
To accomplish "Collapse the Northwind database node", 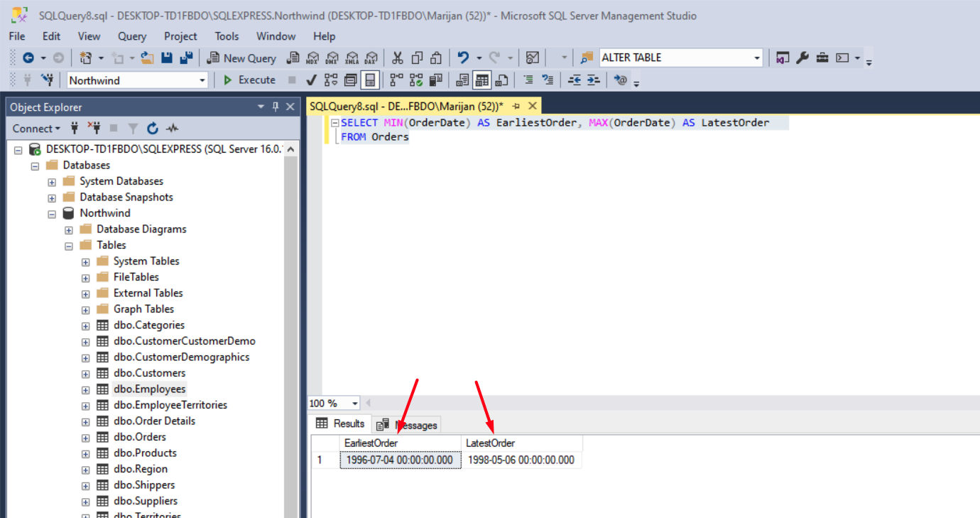I will [52, 213].
